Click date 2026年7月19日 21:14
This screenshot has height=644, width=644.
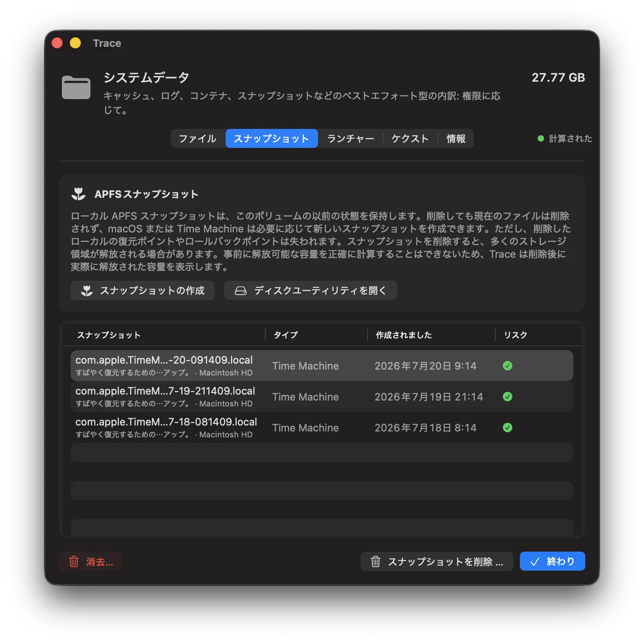click(429, 397)
